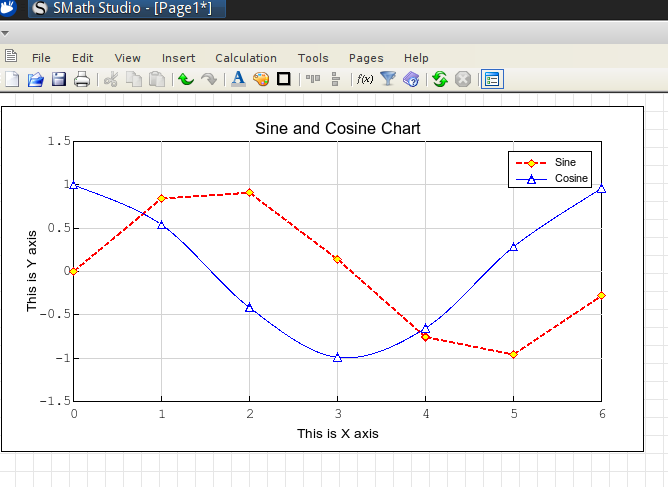The height and width of the screenshot is (487, 668).
Task: Open the Insert menu
Action: [178, 58]
